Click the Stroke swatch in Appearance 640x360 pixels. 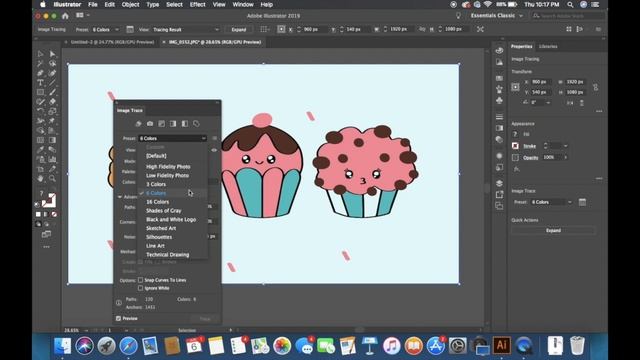point(515,146)
